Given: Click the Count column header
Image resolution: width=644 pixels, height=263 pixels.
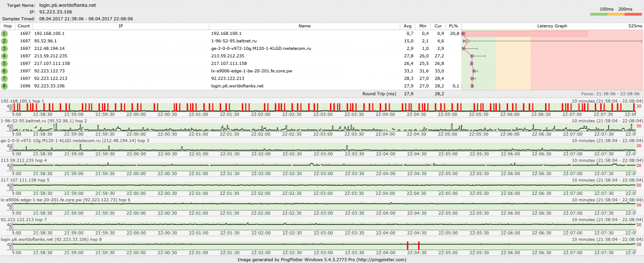Looking at the screenshot, I should point(24,26).
